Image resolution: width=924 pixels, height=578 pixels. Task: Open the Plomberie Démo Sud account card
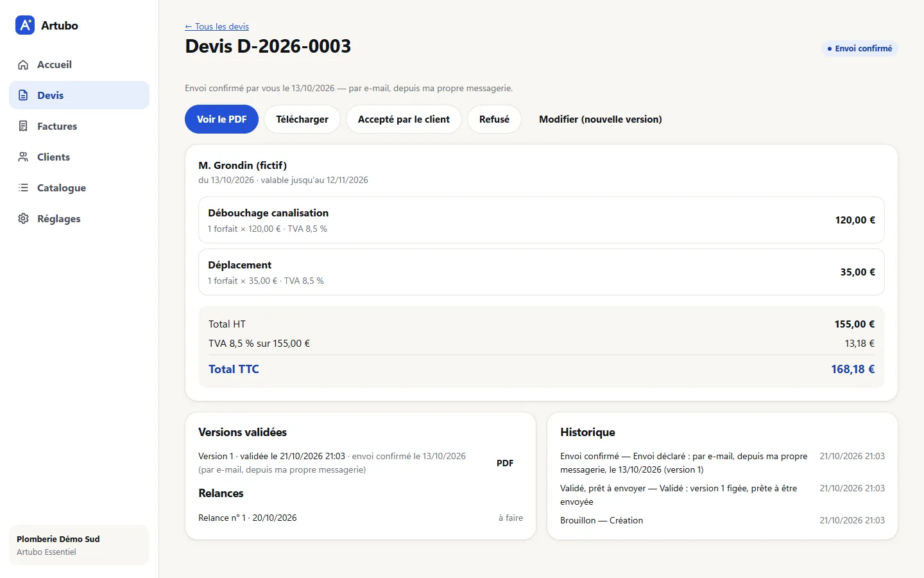point(79,545)
